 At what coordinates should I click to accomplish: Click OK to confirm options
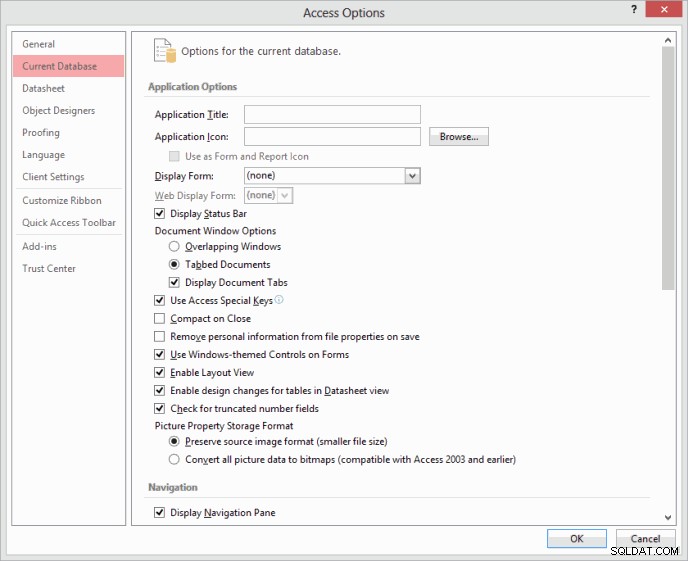[x=577, y=538]
